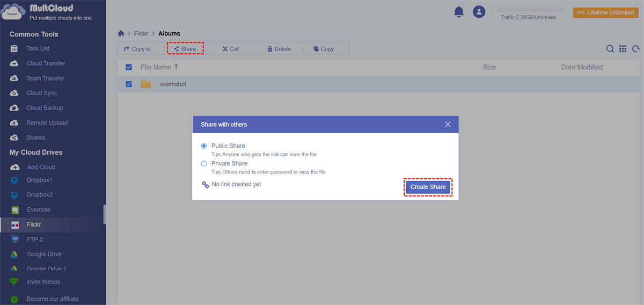This screenshot has width=644, height=305.
Task: Click the Cut toolbar button
Action: tap(231, 49)
